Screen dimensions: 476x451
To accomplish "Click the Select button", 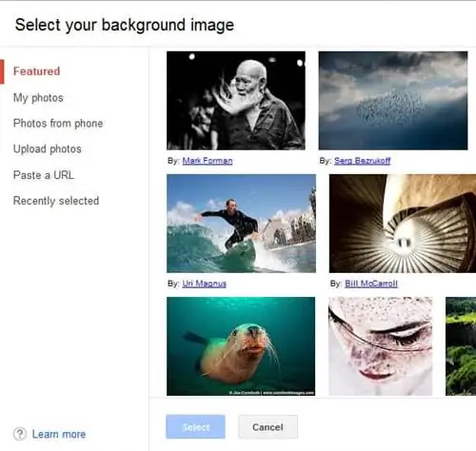I will tap(195, 427).
